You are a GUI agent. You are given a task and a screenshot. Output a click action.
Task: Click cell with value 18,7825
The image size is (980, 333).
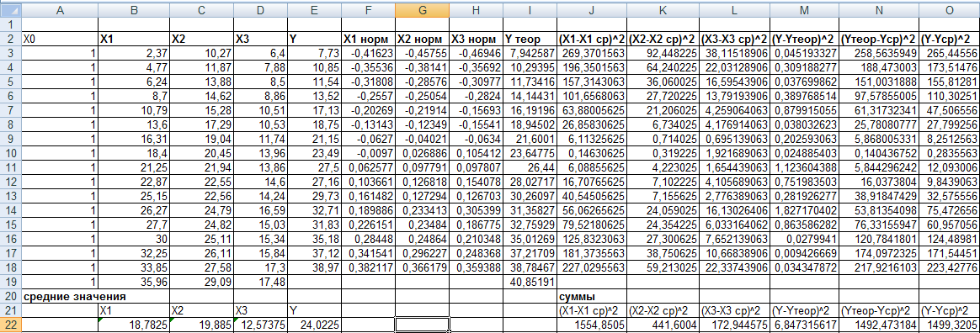coord(134,325)
